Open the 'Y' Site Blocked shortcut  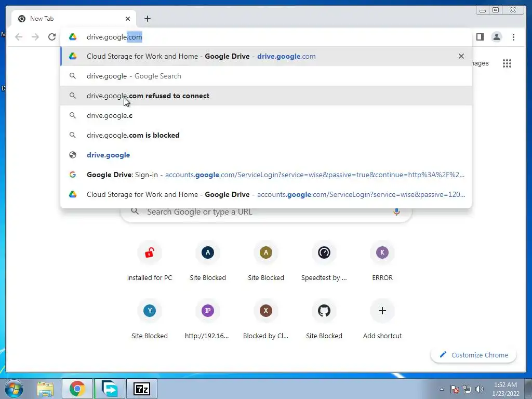(150, 320)
